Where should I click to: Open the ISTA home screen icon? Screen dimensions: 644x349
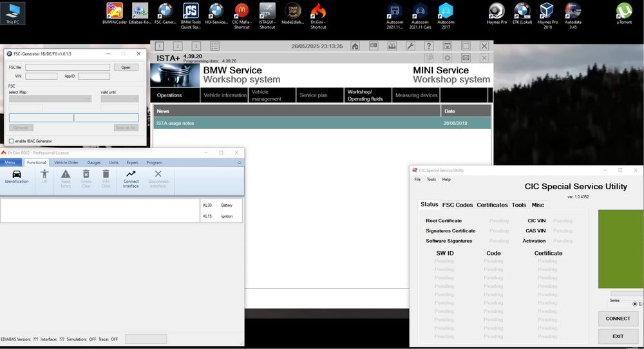(x=355, y=46)
